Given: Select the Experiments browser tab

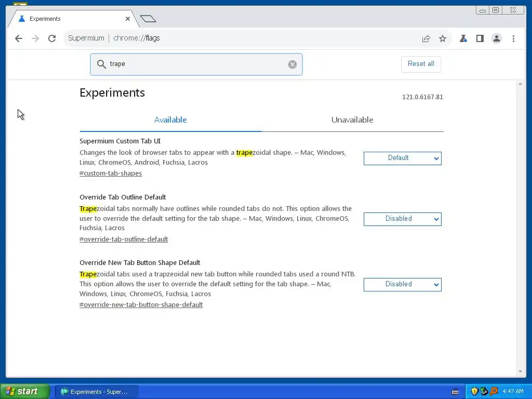Looking at the screenshot, I should click(x=73, y=19).
